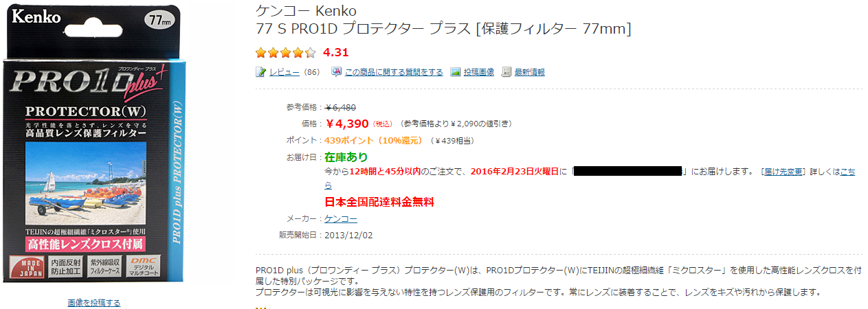Click the red ¥4,390 price
The width and height of the screenshot is (868, 309).
(347, 124)
